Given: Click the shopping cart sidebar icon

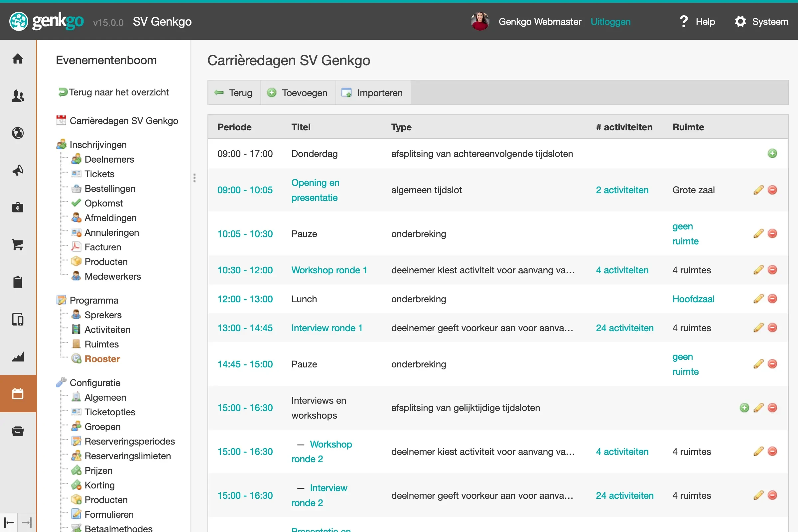Looking at the screenshot, I should click(18, 245).
